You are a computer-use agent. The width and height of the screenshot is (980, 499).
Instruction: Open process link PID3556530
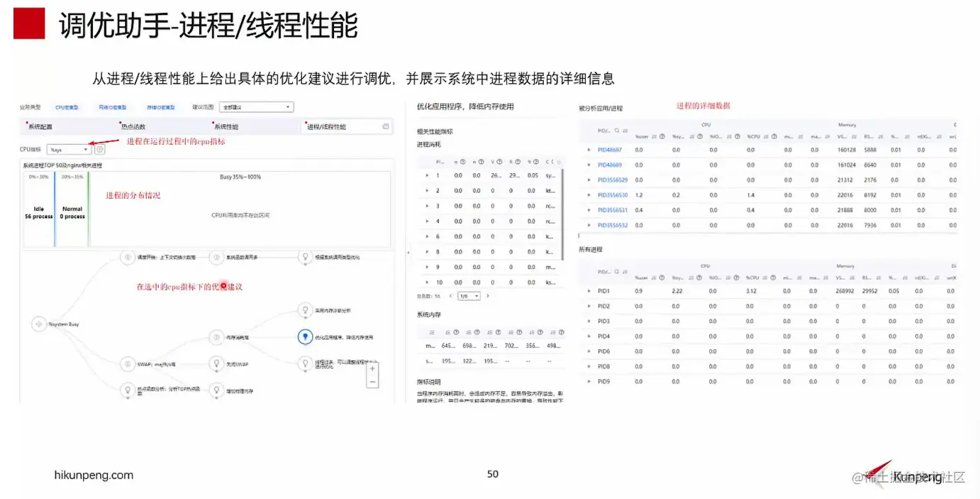click(x=613, y=194)
